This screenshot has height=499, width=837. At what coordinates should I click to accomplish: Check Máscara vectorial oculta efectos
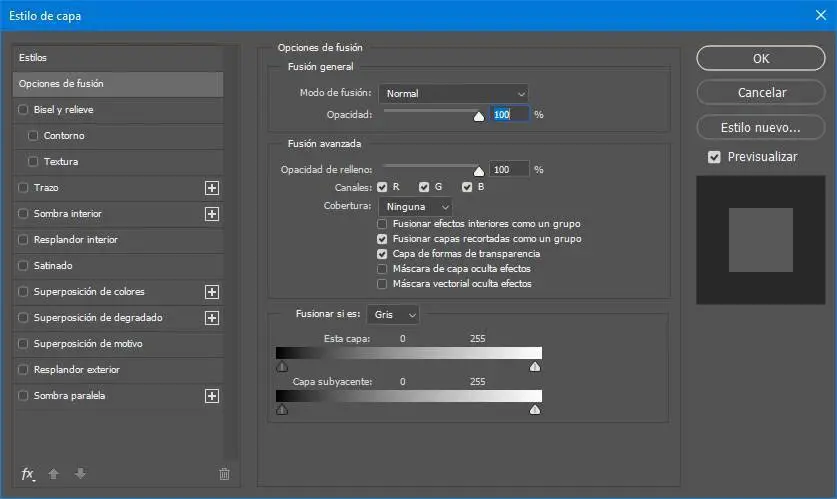pos(382,284)
